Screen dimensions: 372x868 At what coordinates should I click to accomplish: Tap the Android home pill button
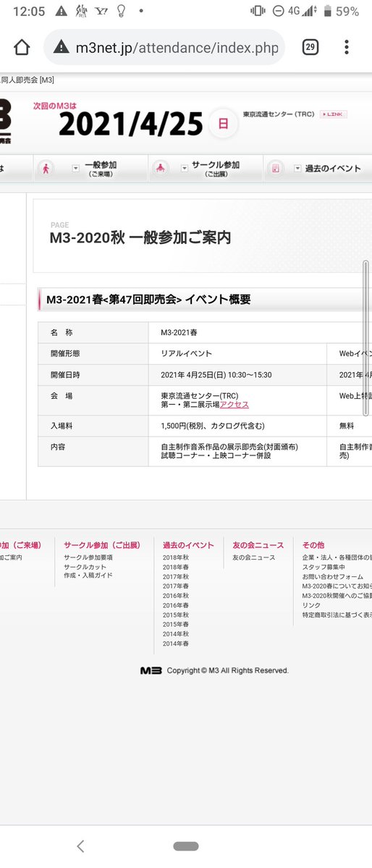point(186,846)
